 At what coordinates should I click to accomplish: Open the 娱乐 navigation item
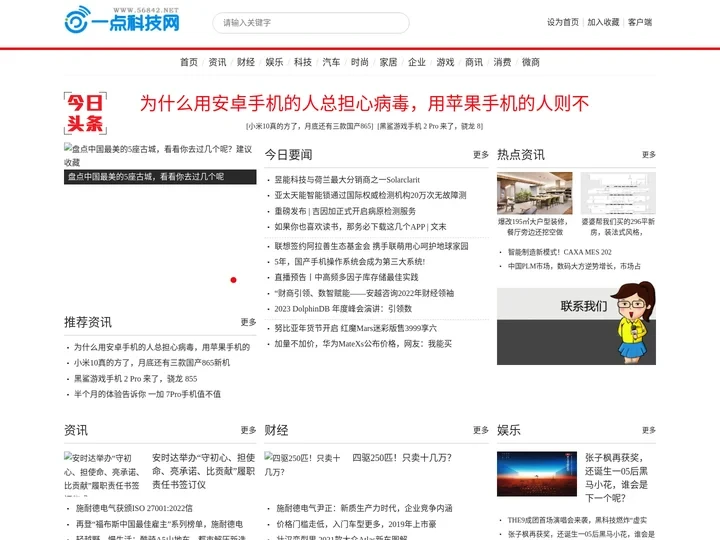tap(274, 62)
